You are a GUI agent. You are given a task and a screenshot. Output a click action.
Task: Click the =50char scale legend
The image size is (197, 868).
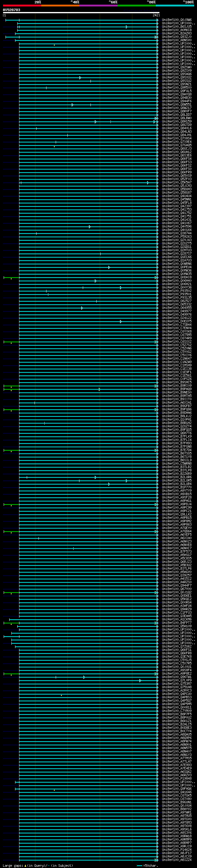coord(148,865)
